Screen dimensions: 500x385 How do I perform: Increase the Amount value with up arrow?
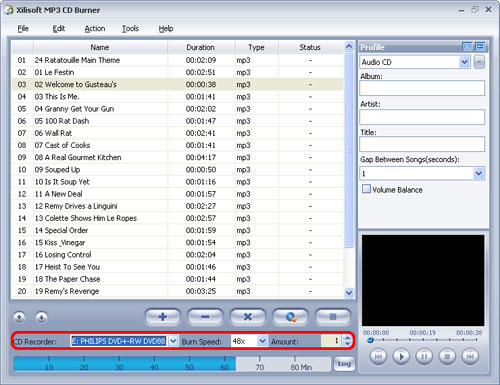point(348,338)
